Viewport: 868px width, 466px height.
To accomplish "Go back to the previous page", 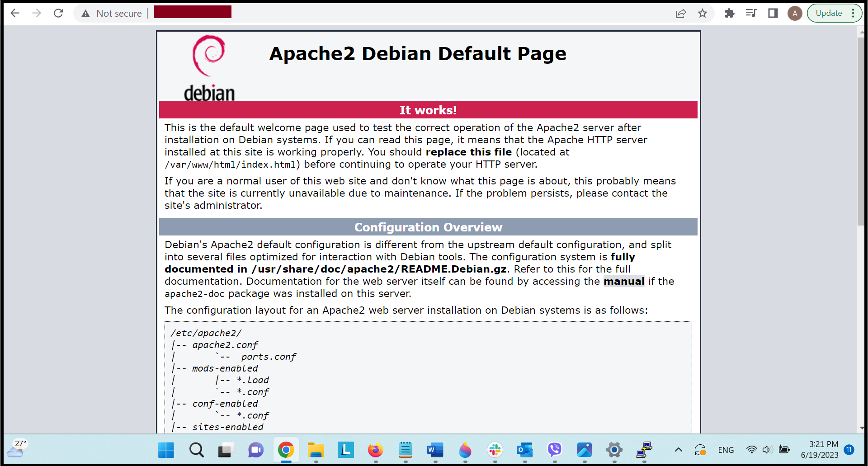I will pos(15,13).
